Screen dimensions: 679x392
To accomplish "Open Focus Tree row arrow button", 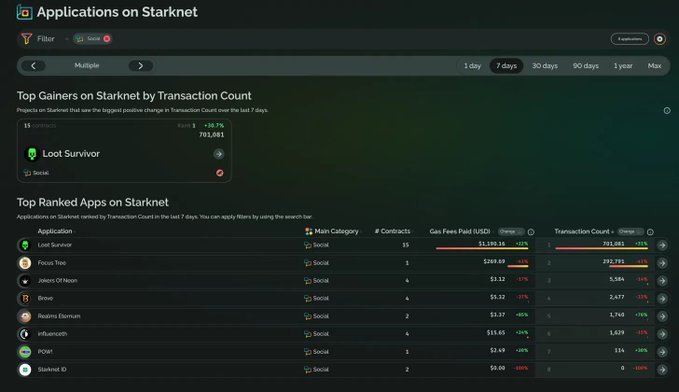I will (x=662, y=263).
